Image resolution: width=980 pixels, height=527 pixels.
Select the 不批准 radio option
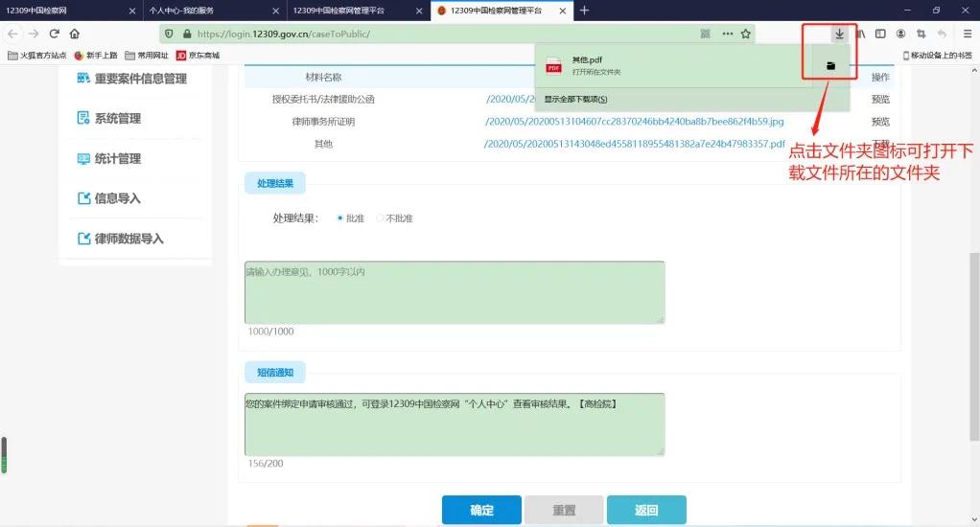(380, 218)
